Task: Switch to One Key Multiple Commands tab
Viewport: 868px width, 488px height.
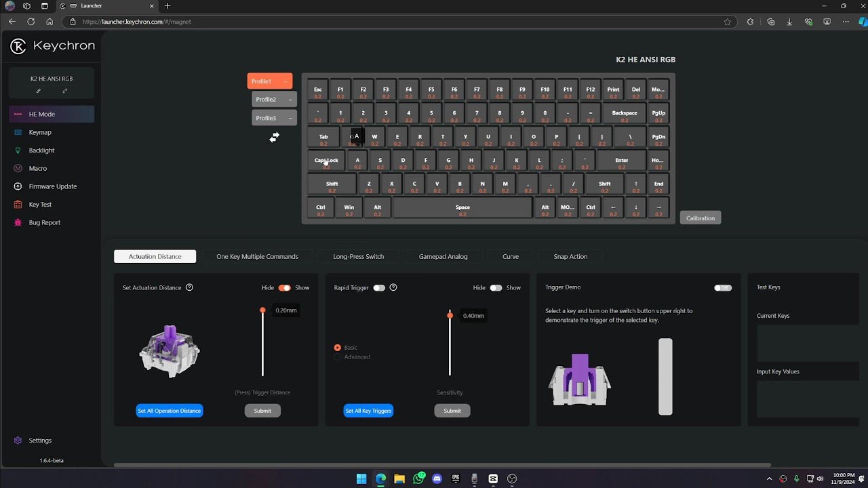Action: [257, 256]
